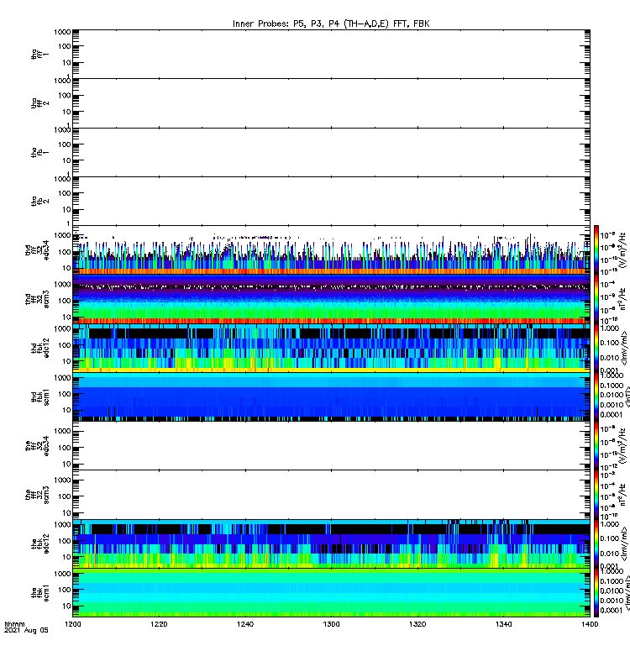Click the 10 tick on the fbk scm1 panel
Image resolution: width=630 pixels, height=672 pixels.
click(67, 606)
